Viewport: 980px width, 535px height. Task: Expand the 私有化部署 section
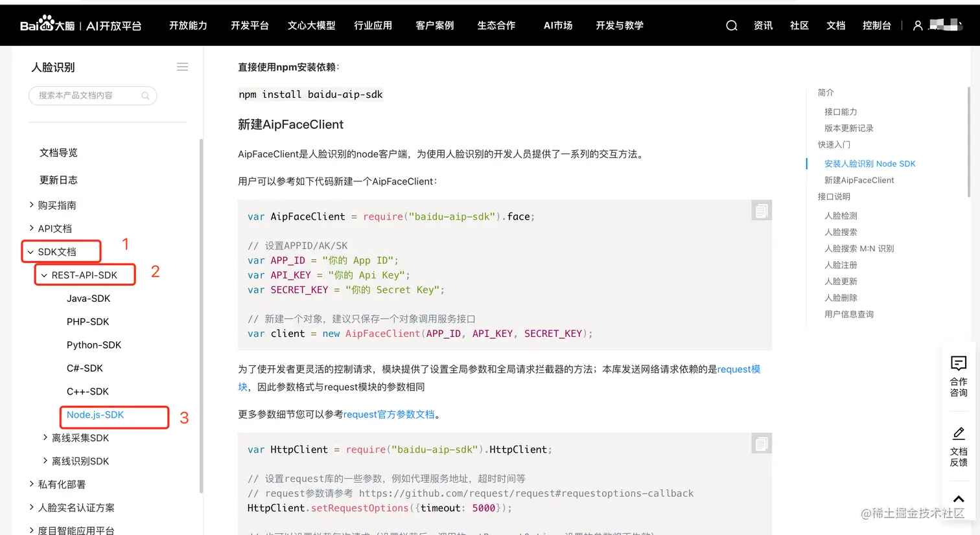point(32,484)
